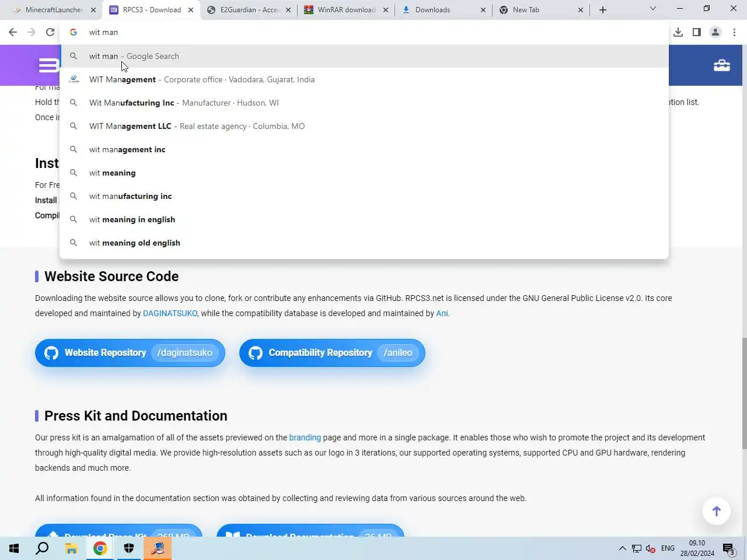Open the Windows Start menu
This screenshot has height=560, width=747.
pyautogui.click(x=14, y=548)
